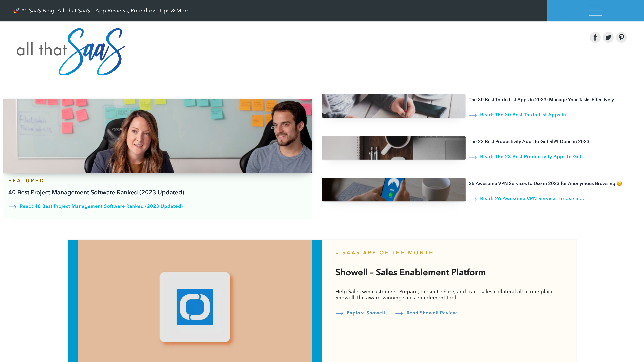The height and width of the screenshot is (362, 644).
Task: Open Read: 40 Best Project Management Software link
Action: (101, 206)
